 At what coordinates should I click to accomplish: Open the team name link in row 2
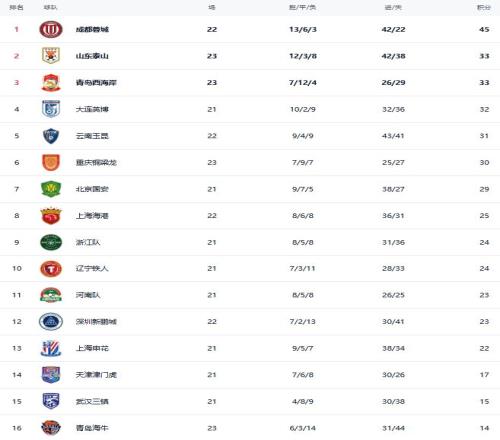pos(92,56)
